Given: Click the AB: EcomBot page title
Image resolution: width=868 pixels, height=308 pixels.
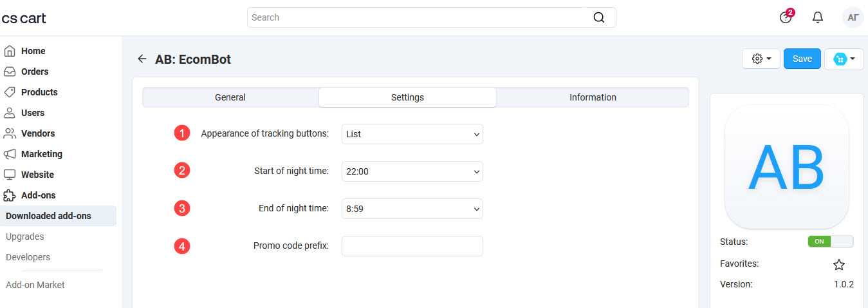Looking at the screenshot, I should click(x=193, y=59).
